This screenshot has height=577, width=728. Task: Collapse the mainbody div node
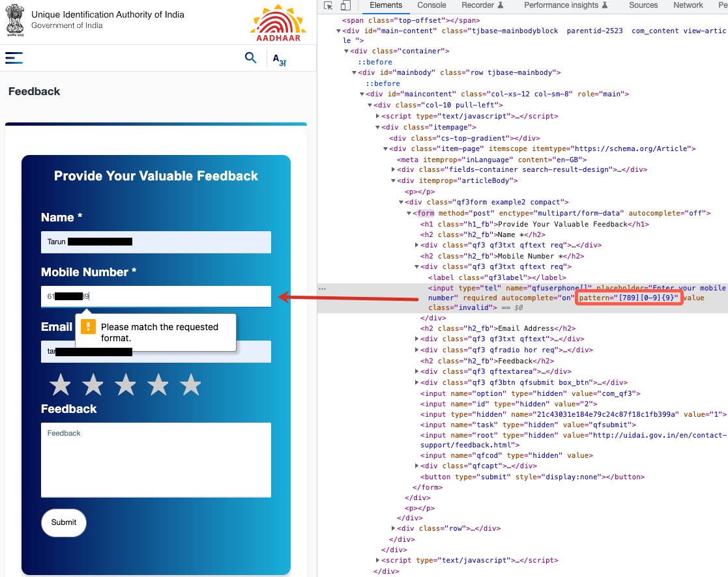click(x=354, y=73)
